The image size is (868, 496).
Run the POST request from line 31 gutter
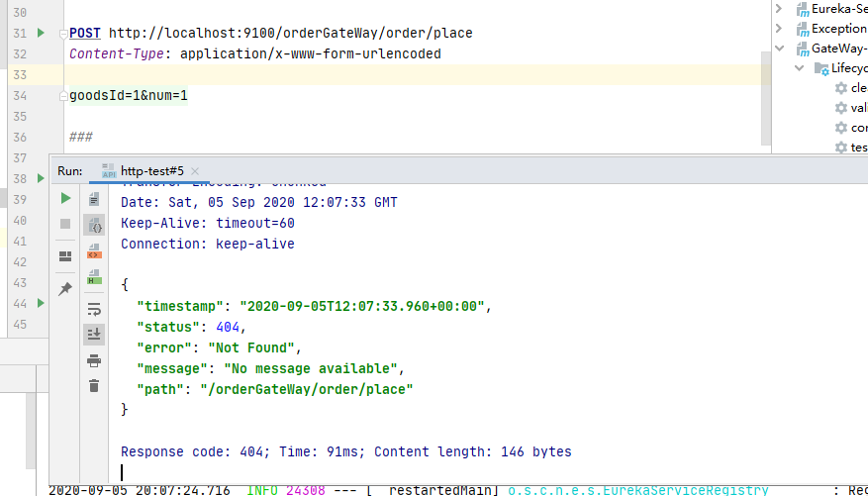pyautogui.click(x=41, y=33)
